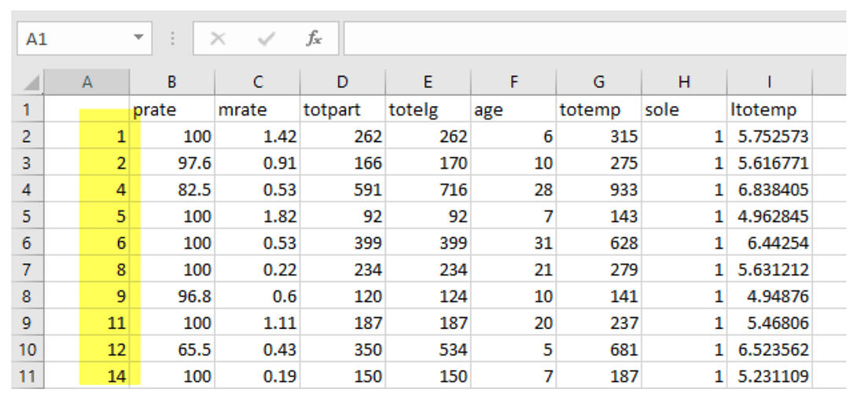Image resolution: width=868 pixels, height=406 pixels.
Task: Select row 4 header
Action: click(x=27, y=188)
